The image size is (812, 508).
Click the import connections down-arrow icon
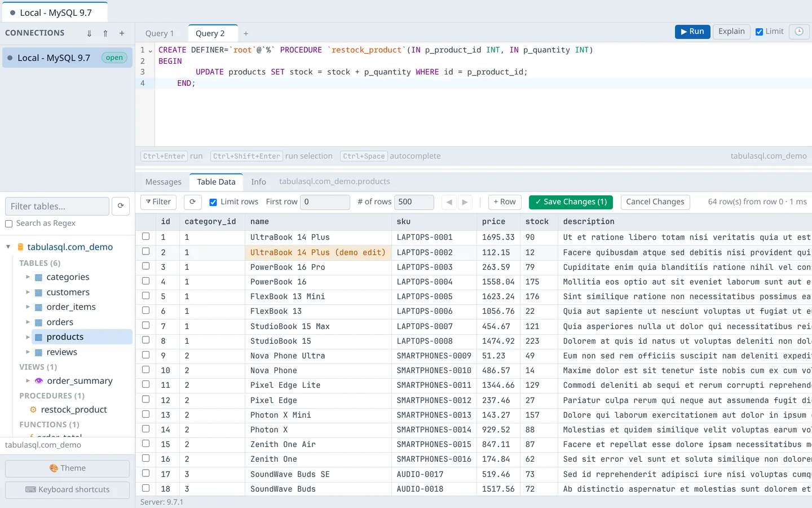pos(89,33)
